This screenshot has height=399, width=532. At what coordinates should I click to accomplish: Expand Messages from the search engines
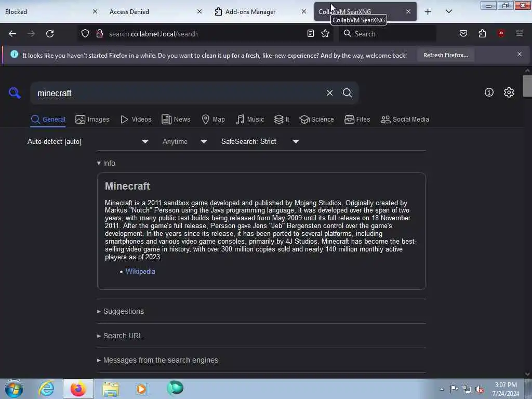(x=157, y=361)
